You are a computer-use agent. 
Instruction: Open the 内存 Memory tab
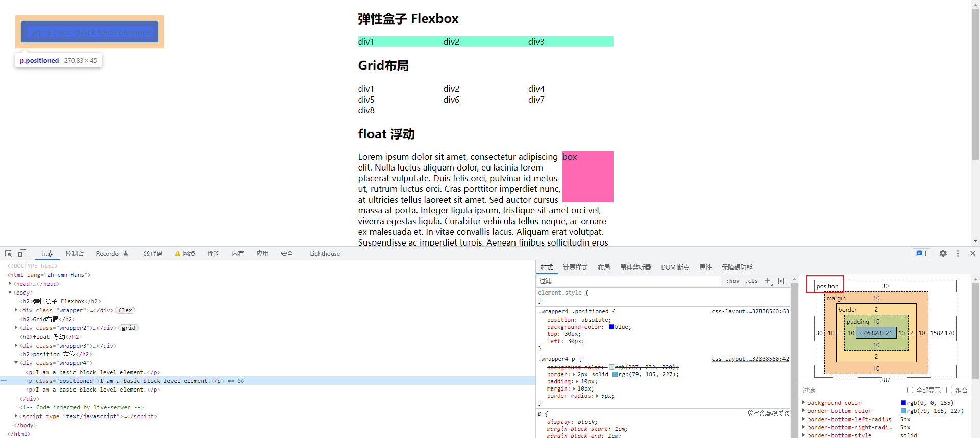238,253
